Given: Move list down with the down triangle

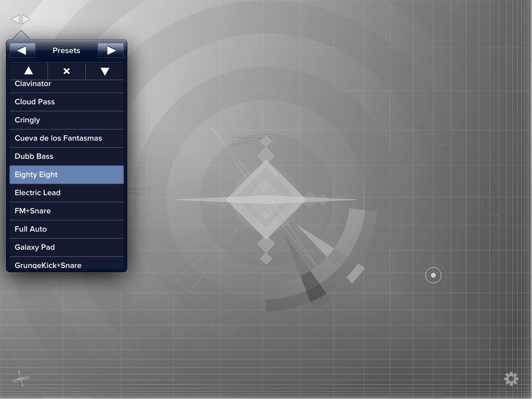Looking at the screenshot, I should [105, 71].
